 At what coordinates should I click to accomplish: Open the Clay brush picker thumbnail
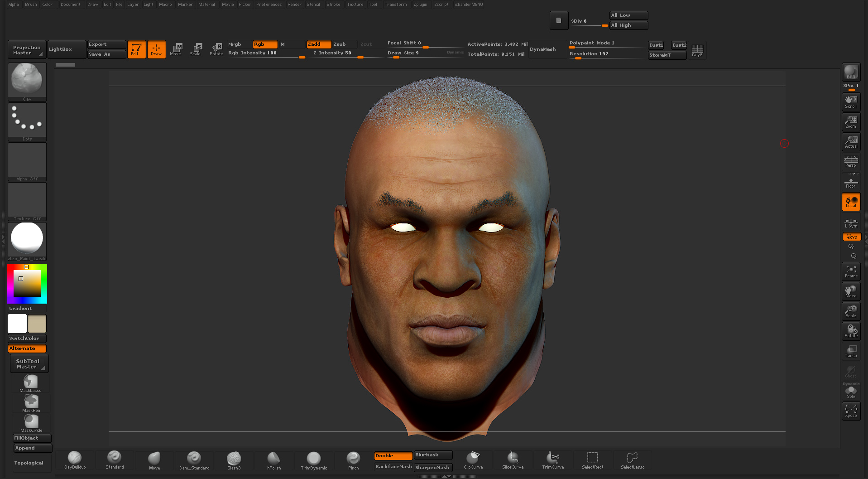(27, 80)
